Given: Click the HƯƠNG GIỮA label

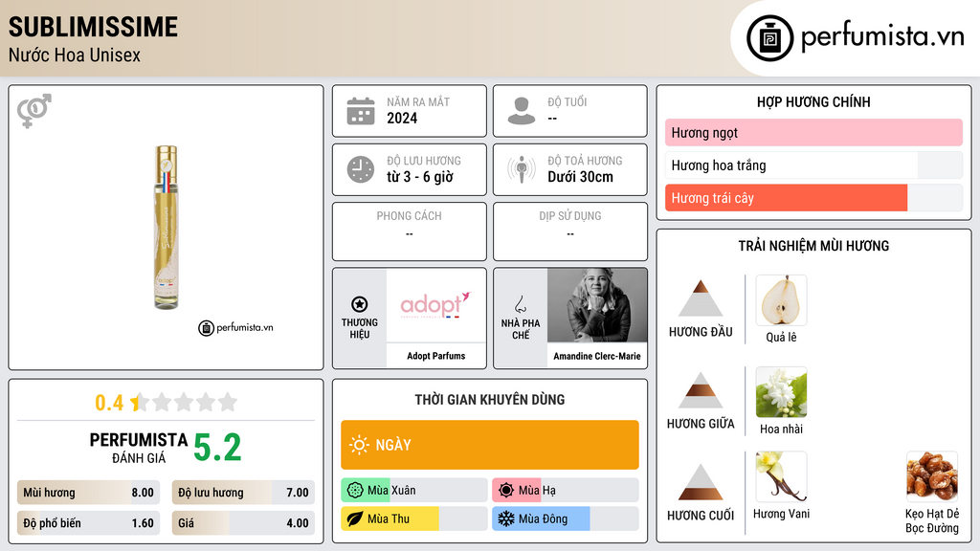Looking at the screenshot, I should click(x=701, y=424).
